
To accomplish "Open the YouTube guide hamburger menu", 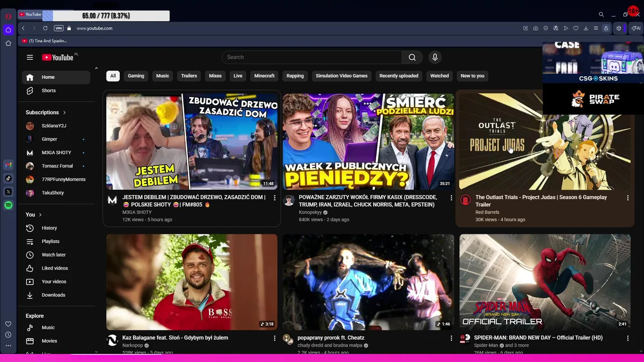I will (x=30, y=57).
